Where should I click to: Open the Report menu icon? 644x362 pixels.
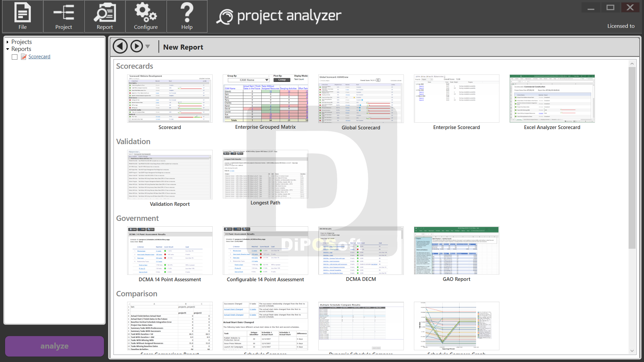(105, 16)
